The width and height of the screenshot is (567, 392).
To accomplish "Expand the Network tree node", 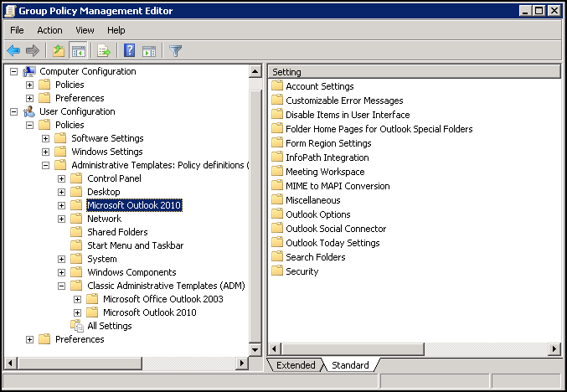I will [61, 219].
